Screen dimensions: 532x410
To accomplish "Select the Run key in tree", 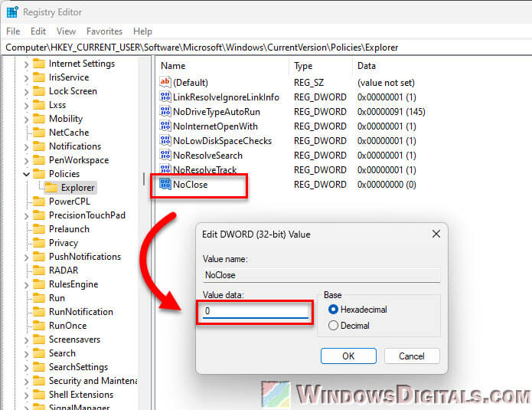I will (x=57, y=298).
